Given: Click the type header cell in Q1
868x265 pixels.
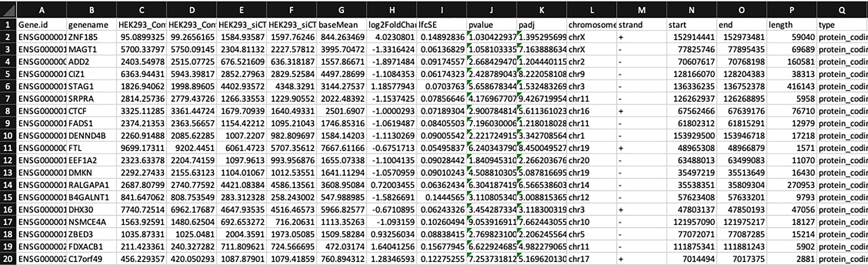Looking at the screenshot, I should (x=842, y=25).
